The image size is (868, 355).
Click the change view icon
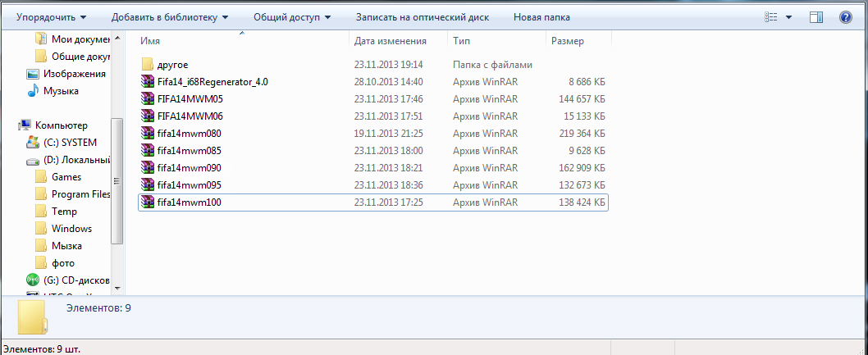tap(771, 17)
